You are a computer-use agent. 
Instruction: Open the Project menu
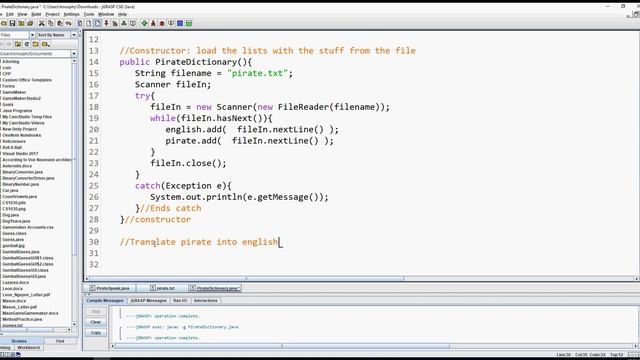52,14
